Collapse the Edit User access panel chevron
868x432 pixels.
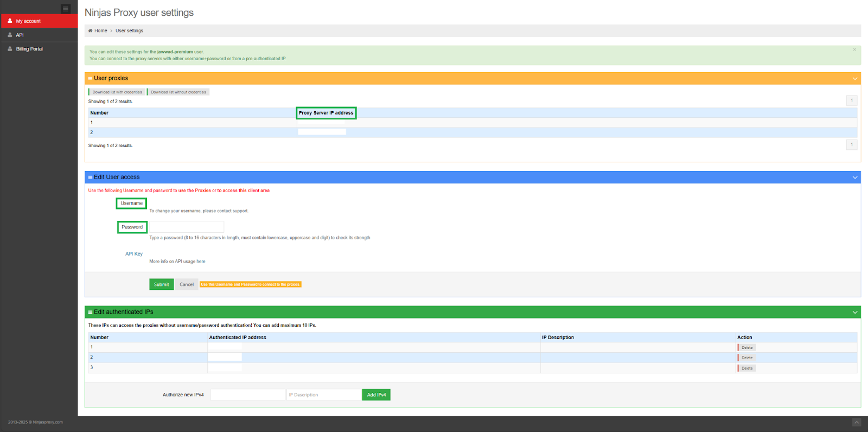pyautogui.click(x=855, y=177)
